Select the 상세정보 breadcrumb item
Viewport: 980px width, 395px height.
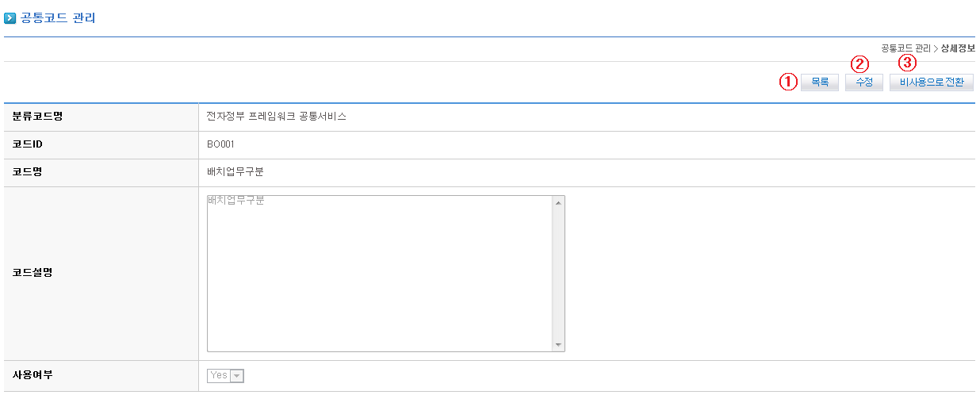click(x=958, y=48)
